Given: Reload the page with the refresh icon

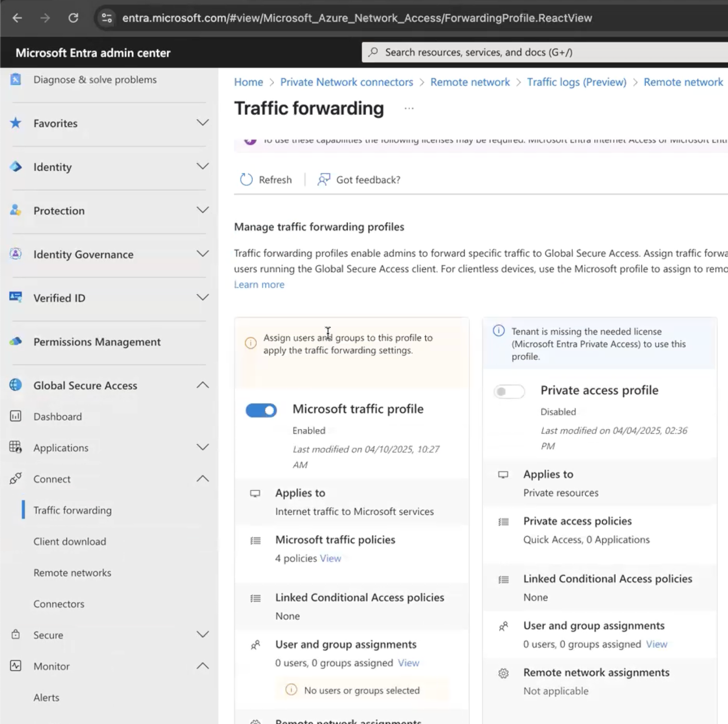Looking at the screenshot, I should pyautogui.click(x=73, y=18).
